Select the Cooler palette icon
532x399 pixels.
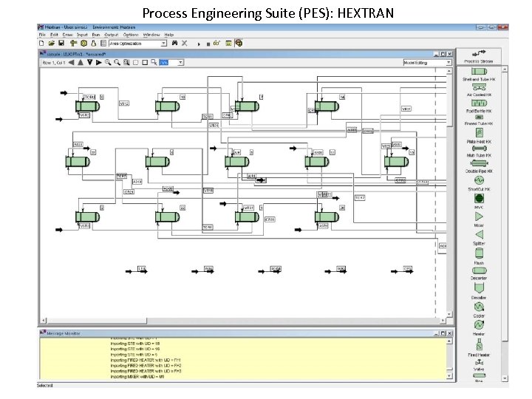coord(479,307)
